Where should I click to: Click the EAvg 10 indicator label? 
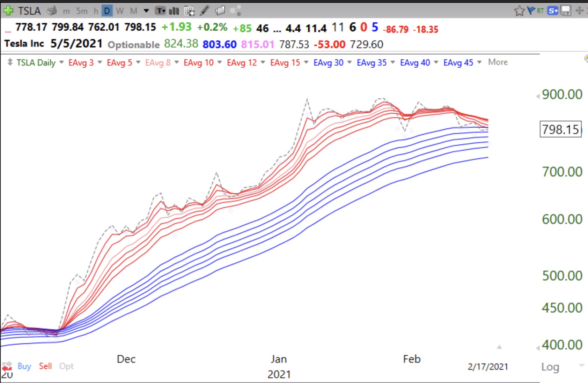coord(198,62)
